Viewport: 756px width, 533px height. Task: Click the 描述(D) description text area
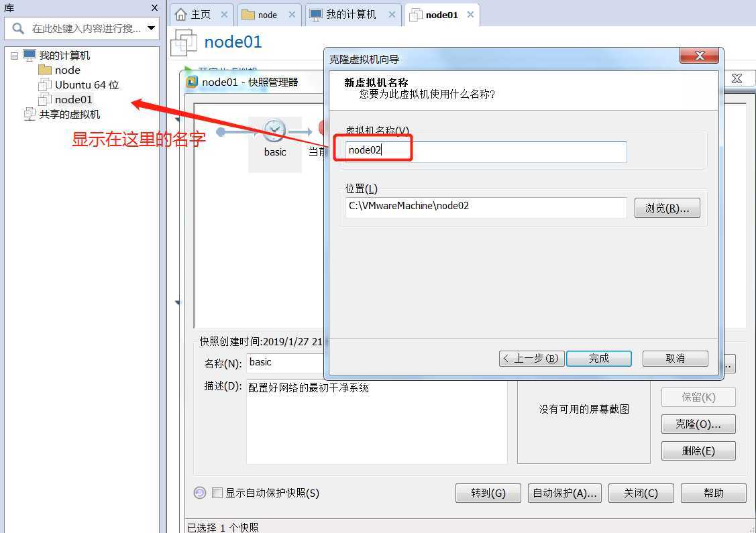click(376, 422)
